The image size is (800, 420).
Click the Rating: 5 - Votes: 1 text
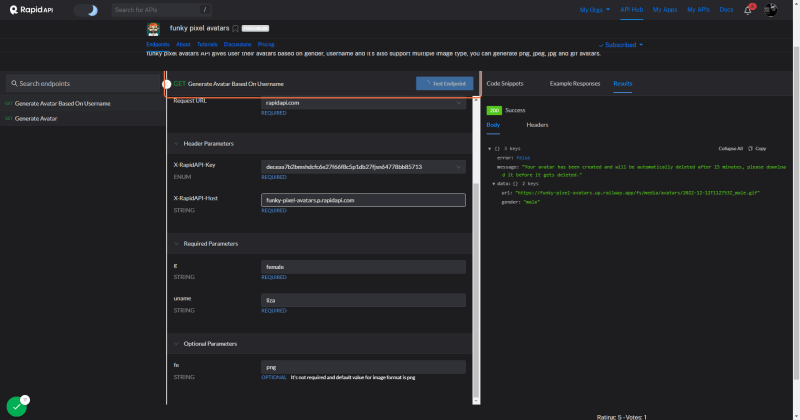(621, 417)
